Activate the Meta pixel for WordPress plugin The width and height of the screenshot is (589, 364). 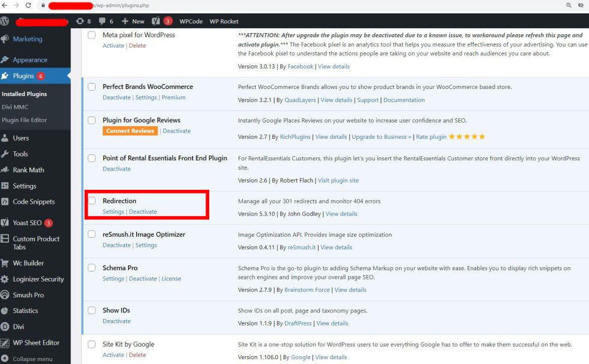click(114, 46)
